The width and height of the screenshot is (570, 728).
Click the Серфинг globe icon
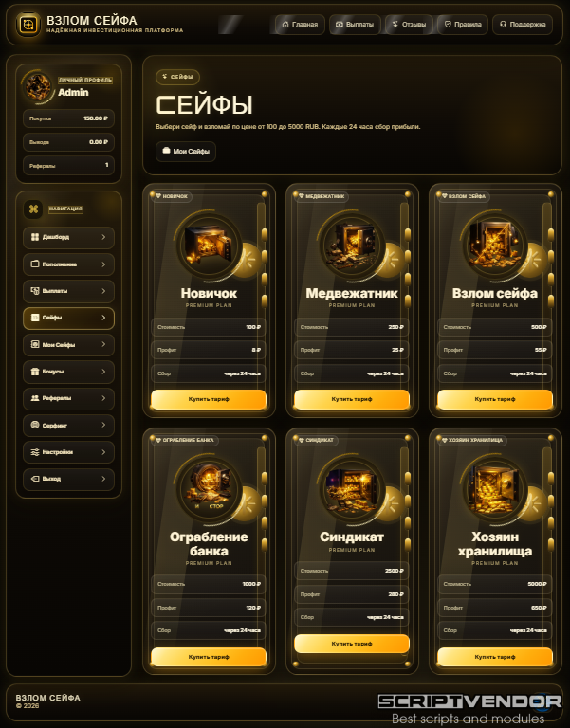[35, 425]
